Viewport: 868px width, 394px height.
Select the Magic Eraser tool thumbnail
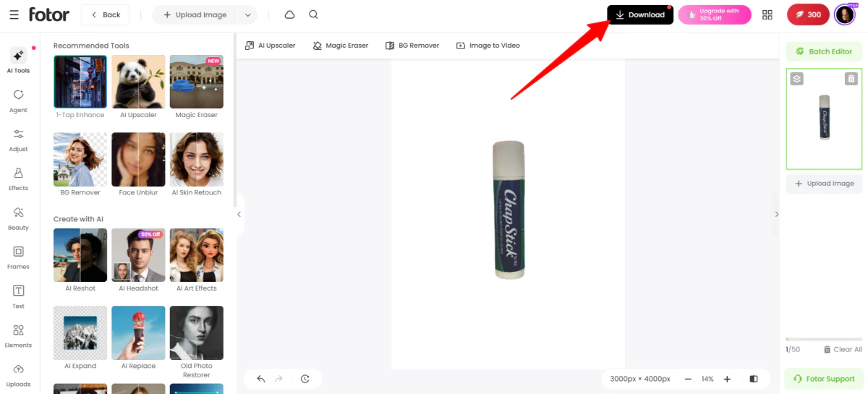pyautogui.click(x=197, y=82)
